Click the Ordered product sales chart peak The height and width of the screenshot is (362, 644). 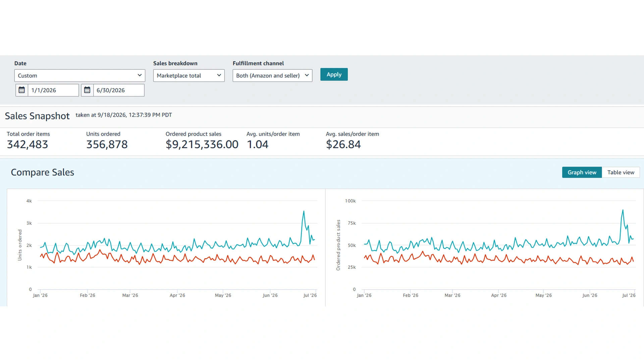coord(623,210)
